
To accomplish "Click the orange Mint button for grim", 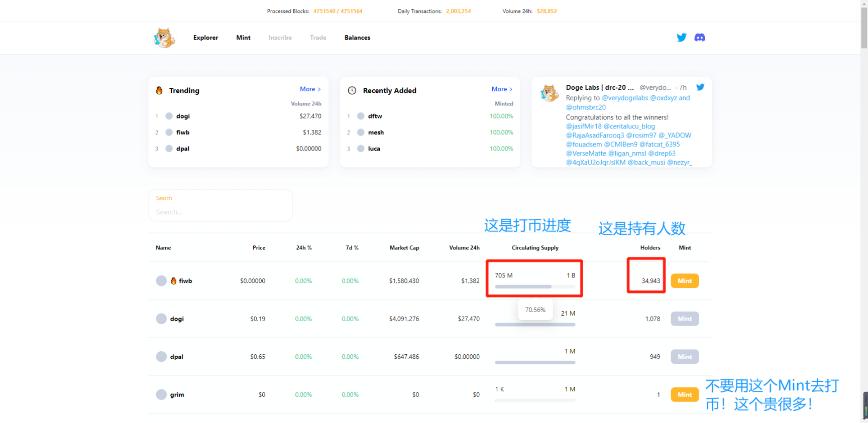I will [685, 394].
